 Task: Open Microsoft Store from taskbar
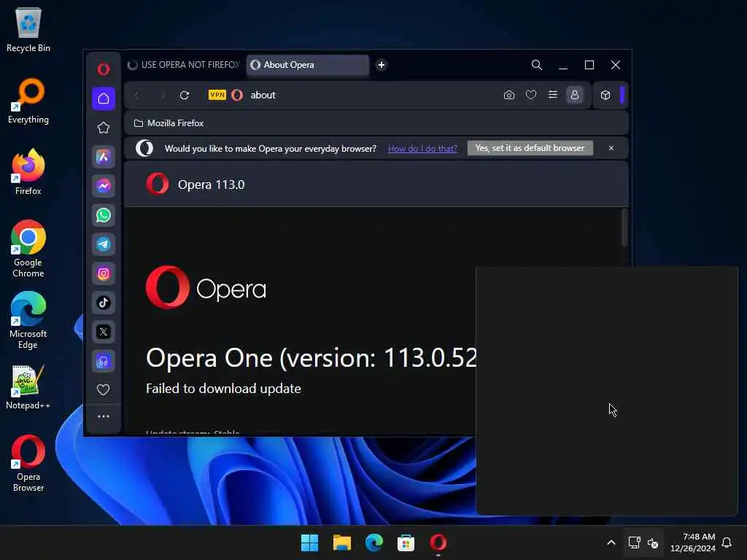[406, 542]
